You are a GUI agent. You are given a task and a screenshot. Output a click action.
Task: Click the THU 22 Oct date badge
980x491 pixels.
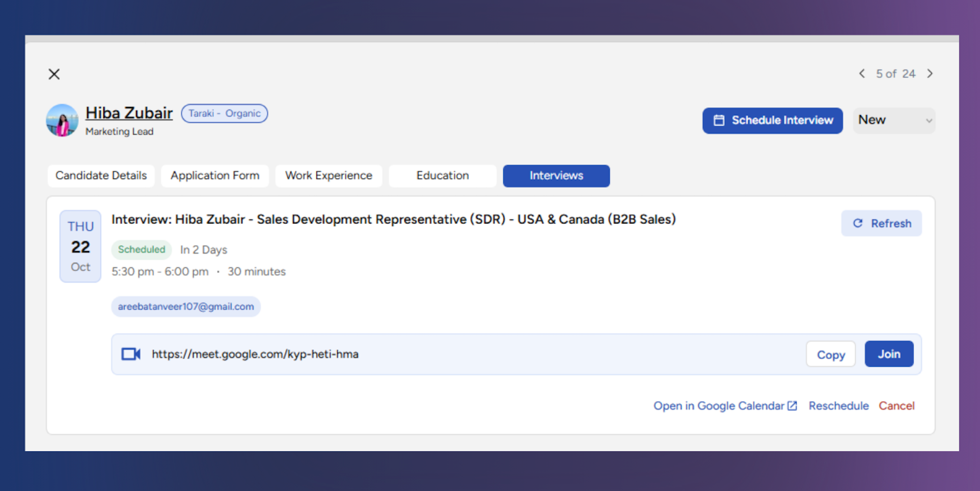click(80, 247)
